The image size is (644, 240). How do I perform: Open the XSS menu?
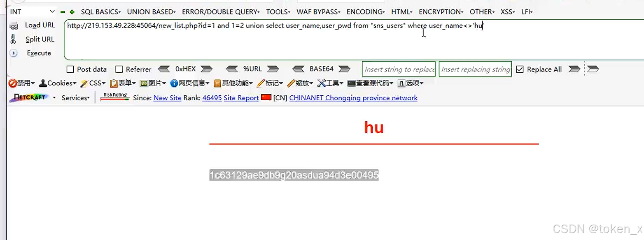pyautogui.click(x=508, y=12)
